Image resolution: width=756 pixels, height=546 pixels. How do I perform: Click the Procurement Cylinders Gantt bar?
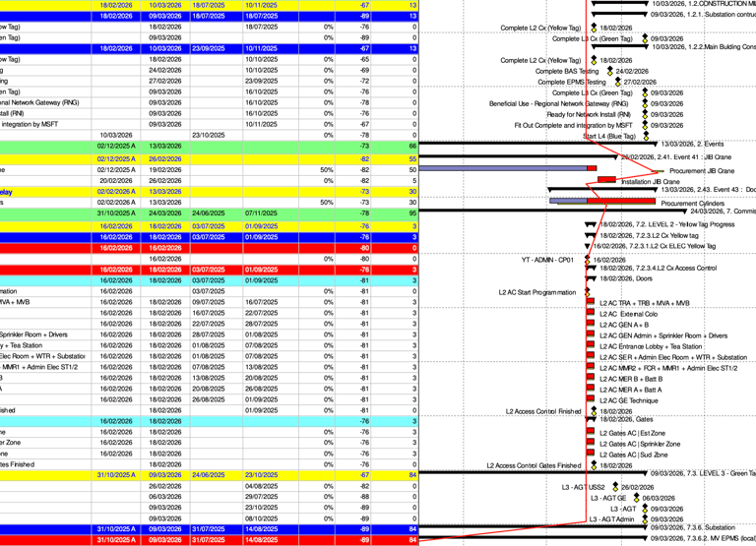[602, 201]
